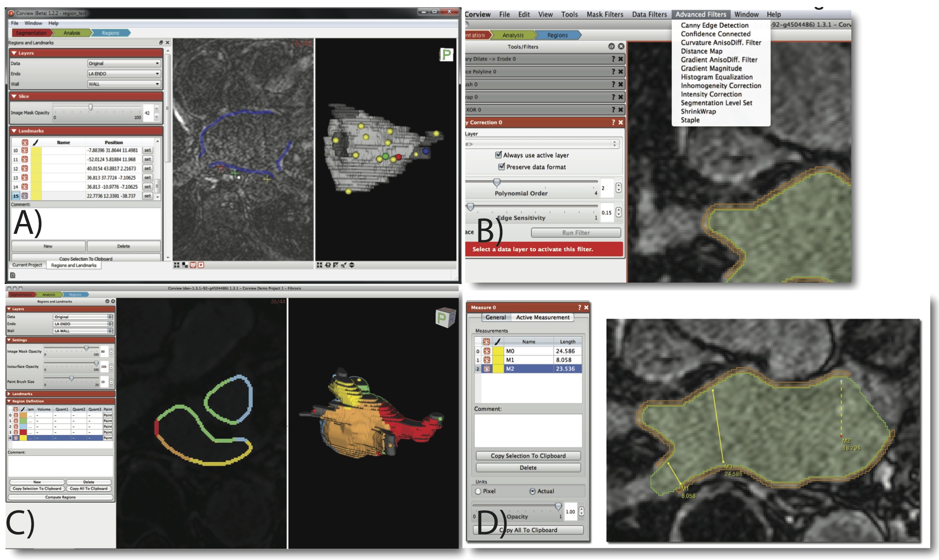
Task: Switch to the Active Measurement tab
Action: 543,317
